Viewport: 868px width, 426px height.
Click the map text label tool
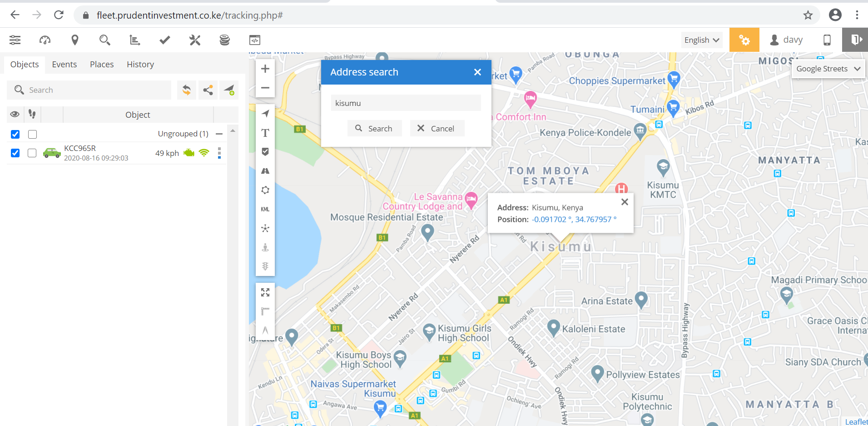tap(265, 133)
